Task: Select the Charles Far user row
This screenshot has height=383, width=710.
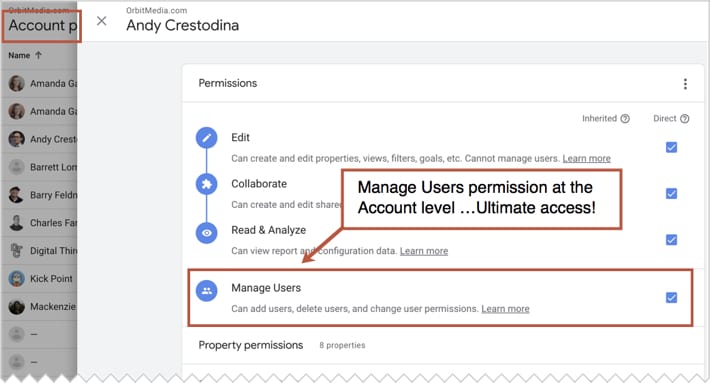Action: 39,223
